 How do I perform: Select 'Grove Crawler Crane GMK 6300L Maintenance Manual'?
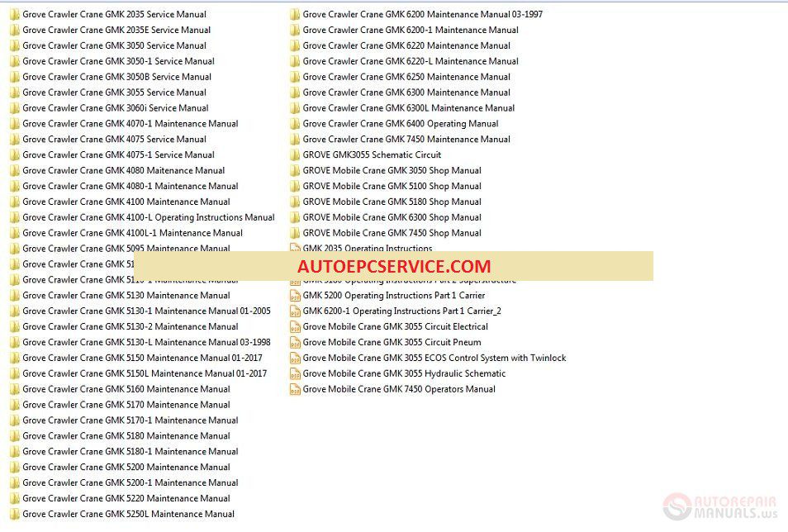tap(409, 108)
